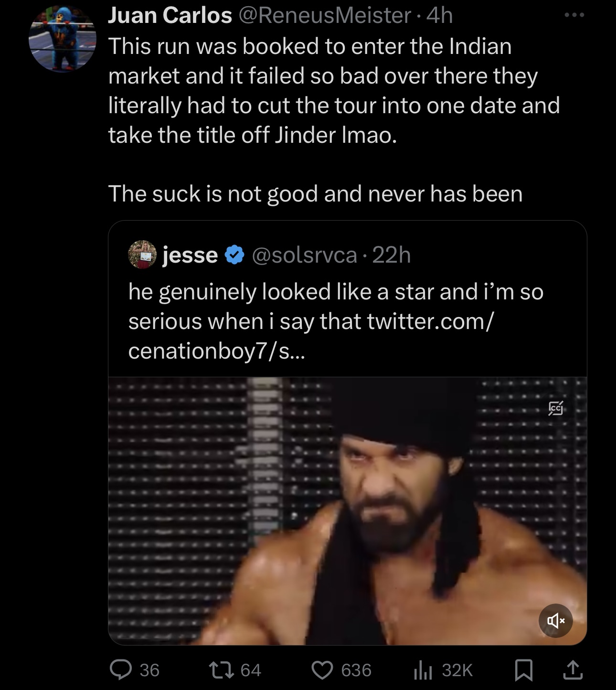The image size is (616, 690).
Task: Open the 4h tweet timestamp
Action: pyautogui.click(x=439, y=15)
